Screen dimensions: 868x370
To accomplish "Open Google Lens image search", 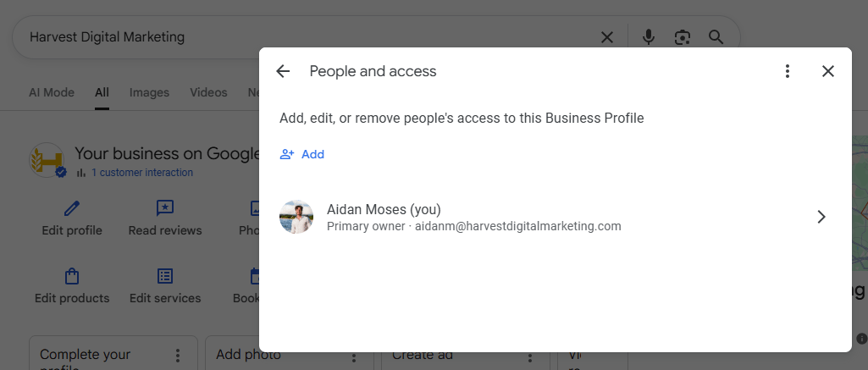I will (683, 37).
